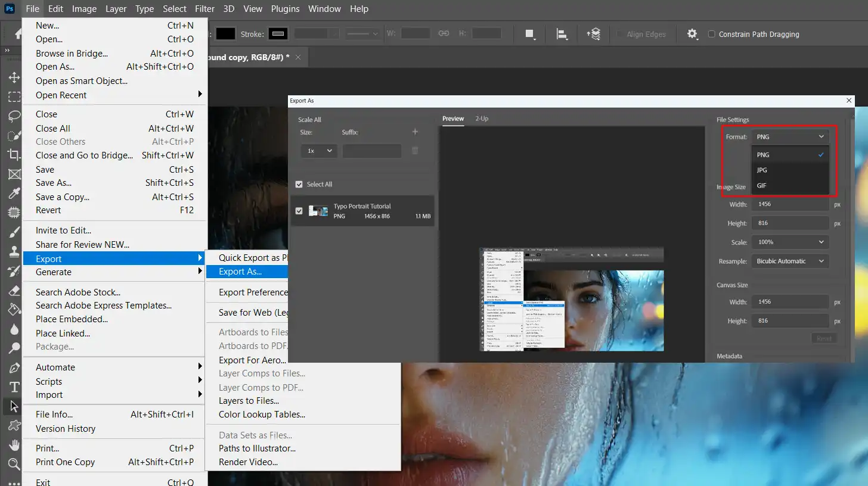Click the Canvas Size Height field
This screenshot has width=868, height=486.
pos(790,320)
